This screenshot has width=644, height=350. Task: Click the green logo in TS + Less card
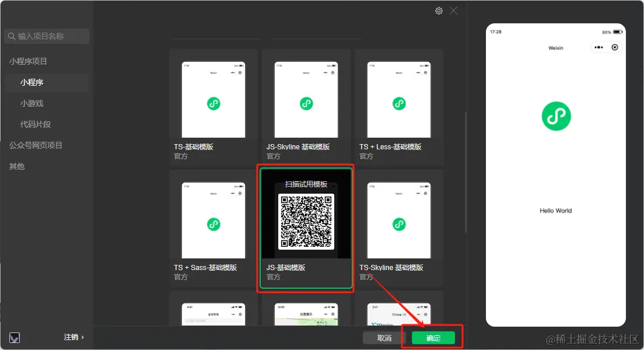(399, 103)
